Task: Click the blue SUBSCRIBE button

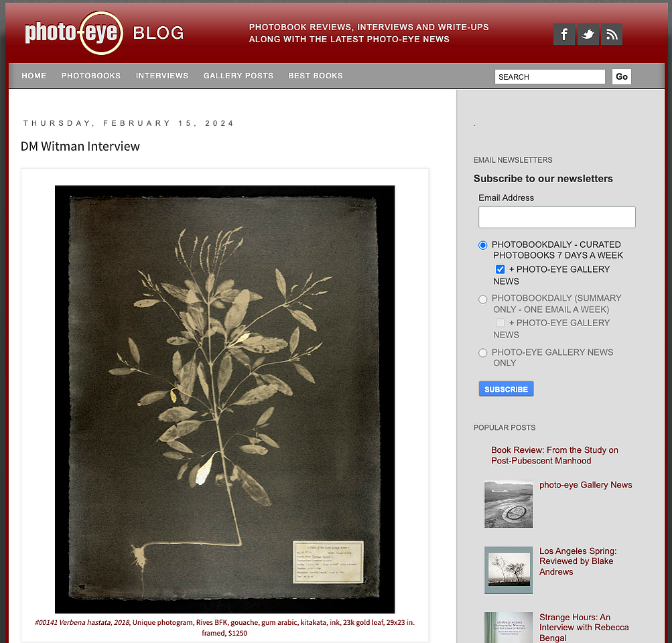Action: click(506, 389)
